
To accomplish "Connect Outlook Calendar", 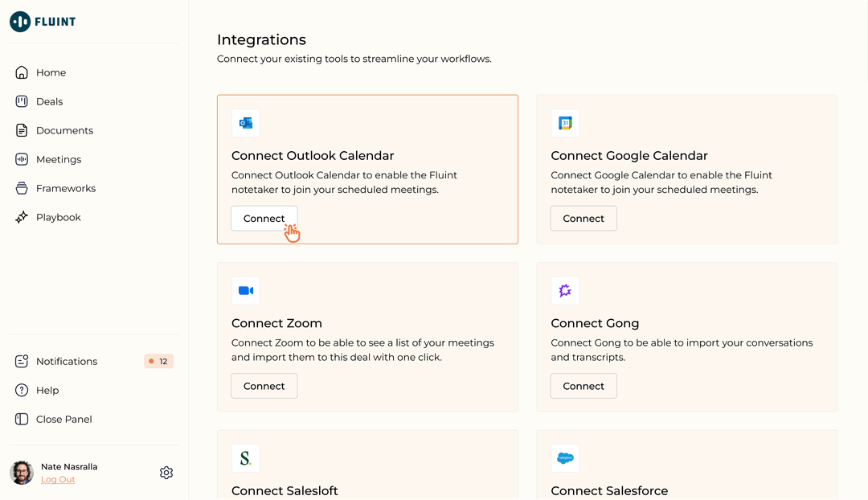I will point(264,218).
